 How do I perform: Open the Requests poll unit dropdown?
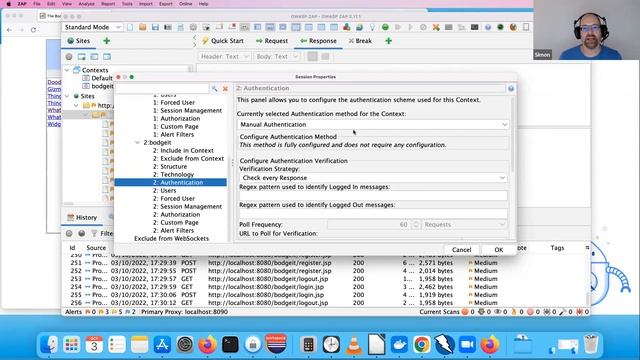464,224
